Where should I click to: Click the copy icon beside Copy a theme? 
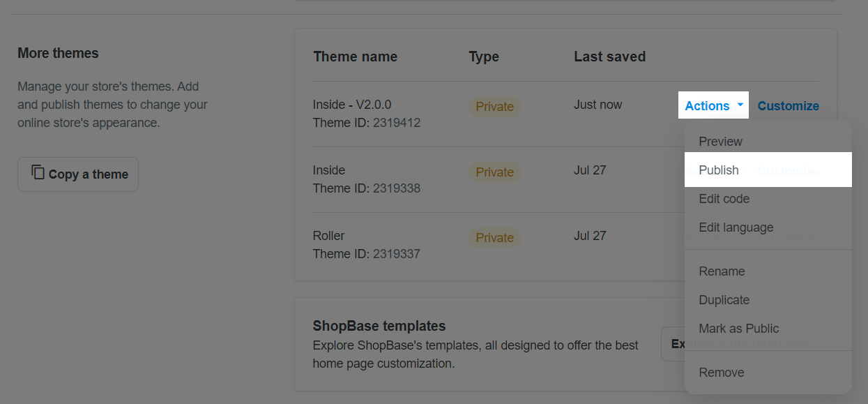click(38, 173)
